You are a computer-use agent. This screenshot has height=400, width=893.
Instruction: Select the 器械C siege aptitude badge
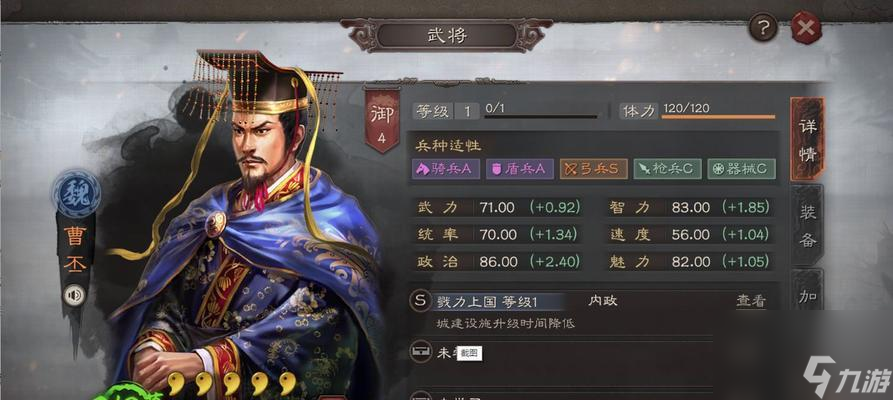point(742,169)
